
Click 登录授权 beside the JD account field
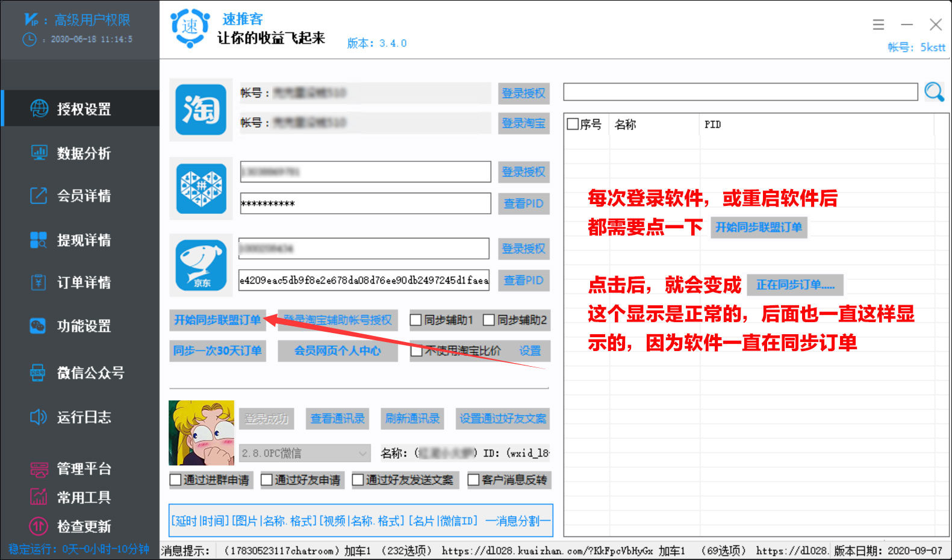pyautogui.click(x=524, y=249)
